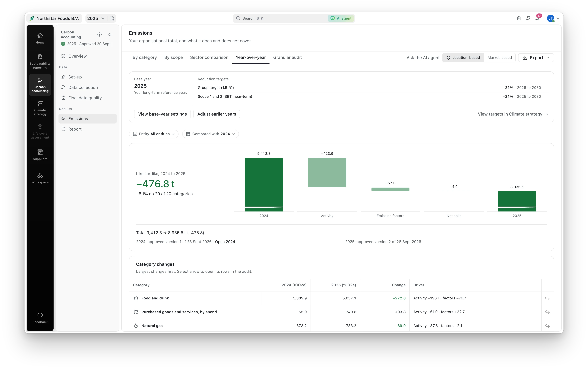Click the Open 2024 link
Viewport: 588px width, 369px height.
point(225,242)
